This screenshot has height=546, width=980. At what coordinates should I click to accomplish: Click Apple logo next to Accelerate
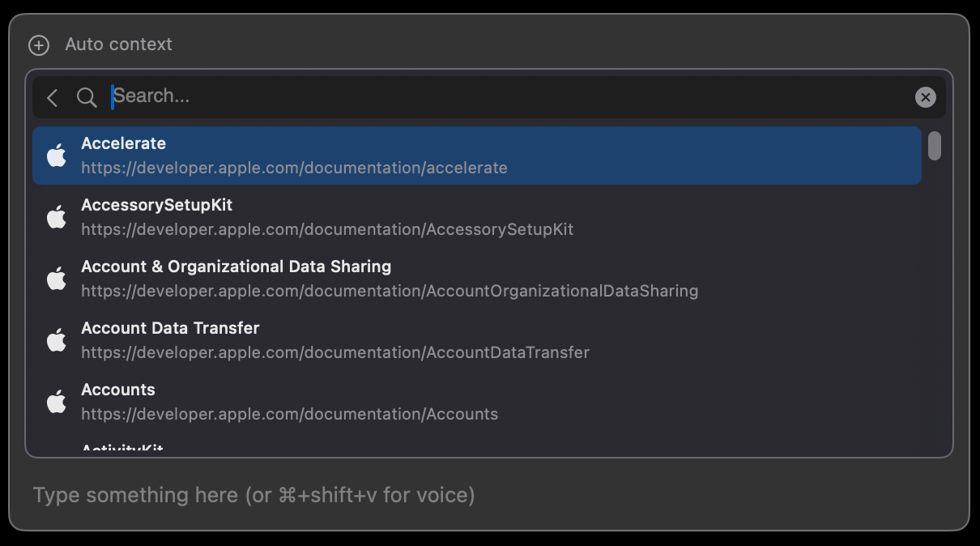(57, 156)
